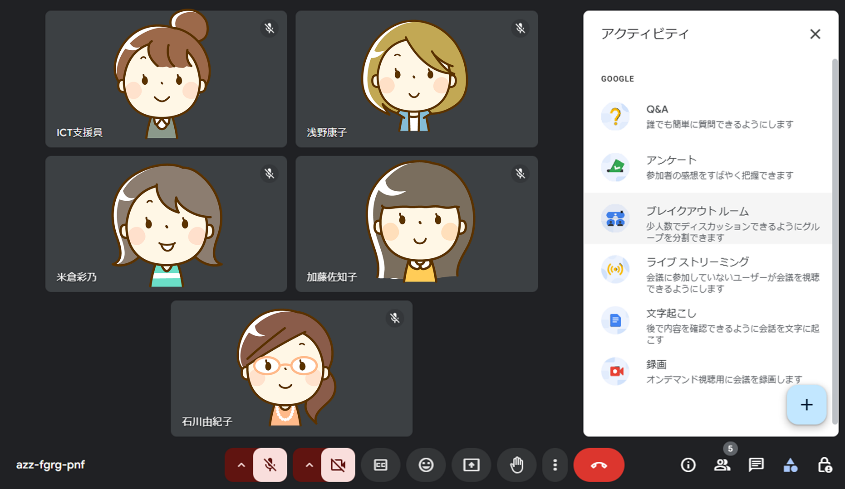Select the 加藤佐知子 video tile
Image resolution: width=845 pixels, height=489 pixels.
click(x=417, y=224)
